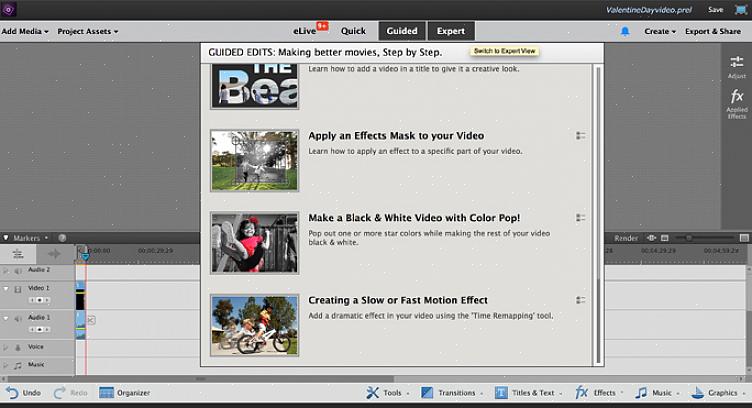Click the Redo arrow icon
The height and width of the screenshot is (408, 752).
59,393
